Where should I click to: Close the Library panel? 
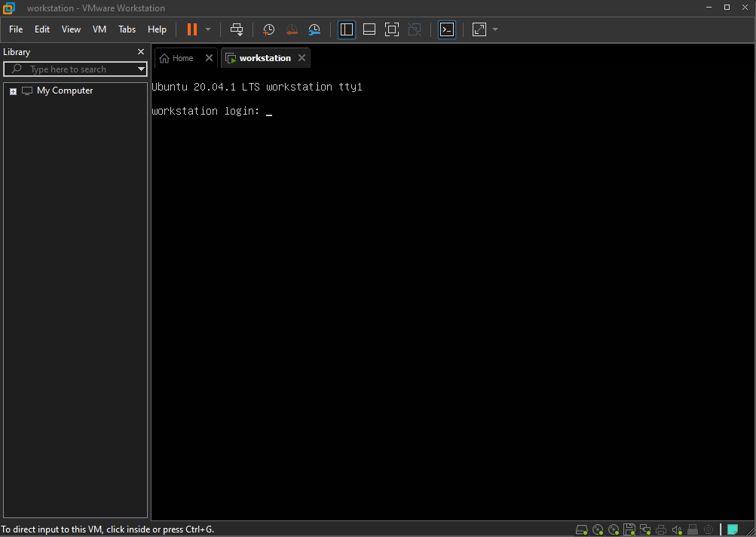tap(141, 51)
